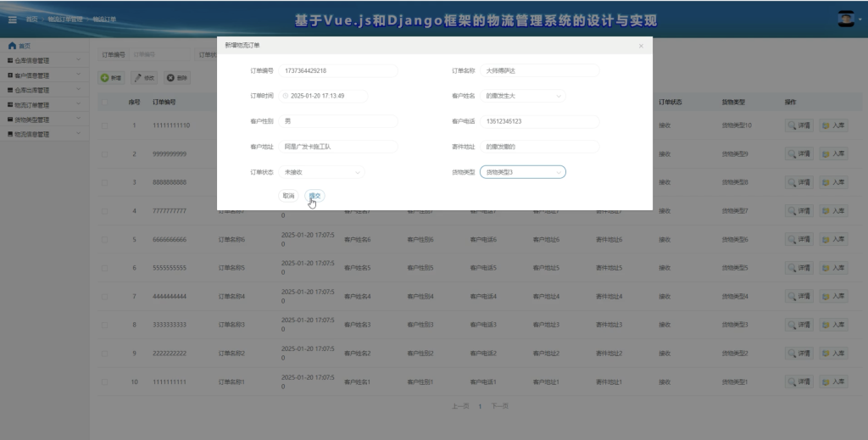
Task: Click 入库 icon for order 1111111111
Action: point(826,382)
